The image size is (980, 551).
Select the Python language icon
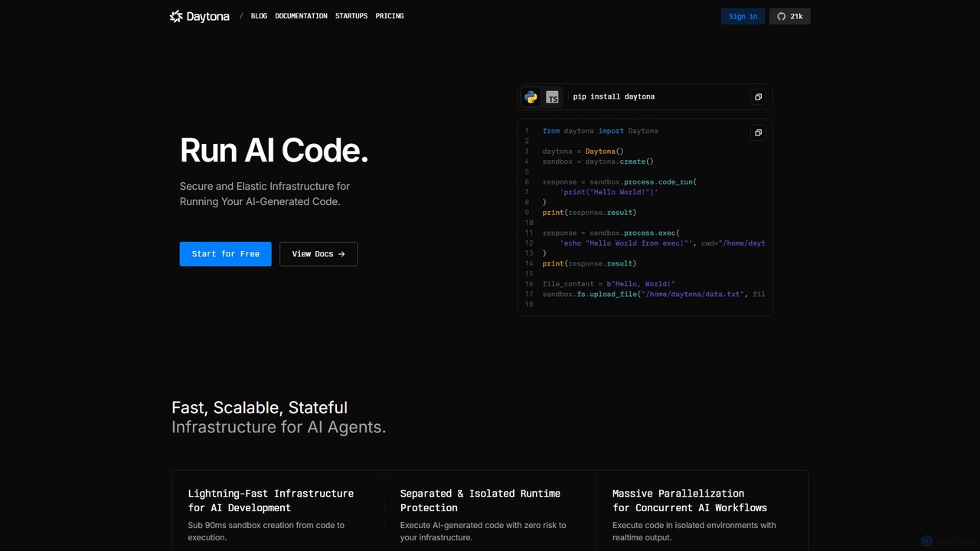pos(531,97)
